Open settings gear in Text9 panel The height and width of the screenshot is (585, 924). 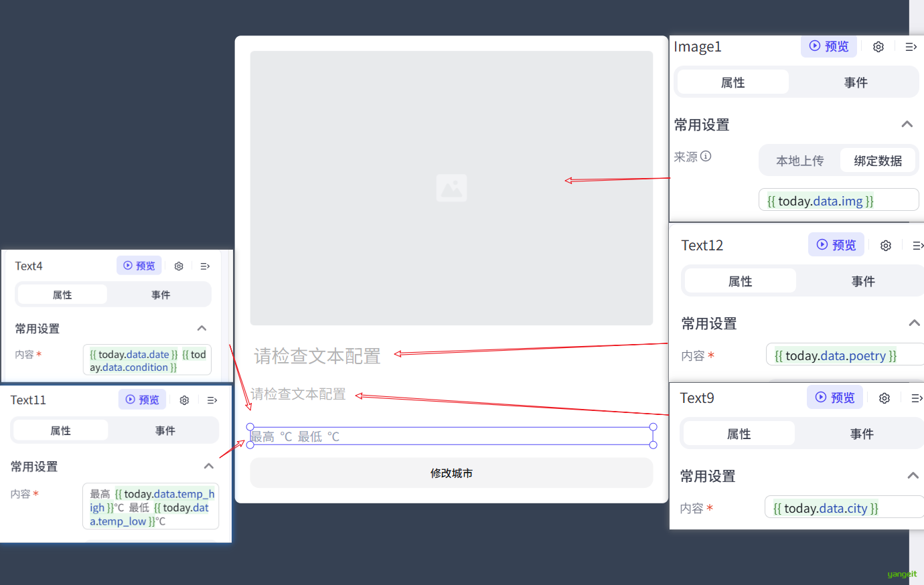[x=884, y=398]
